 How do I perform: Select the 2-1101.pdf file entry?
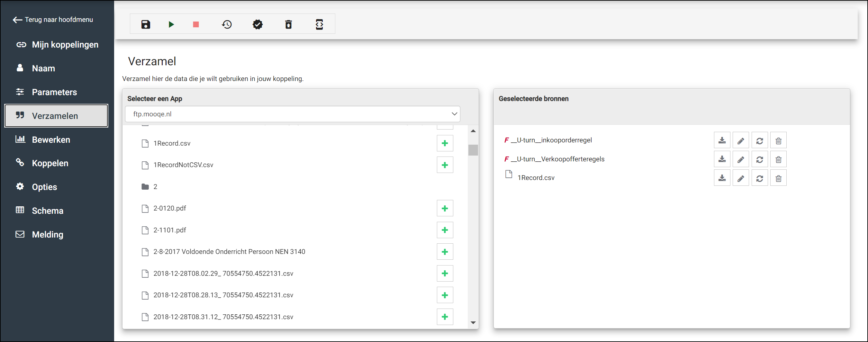point(169,230)
